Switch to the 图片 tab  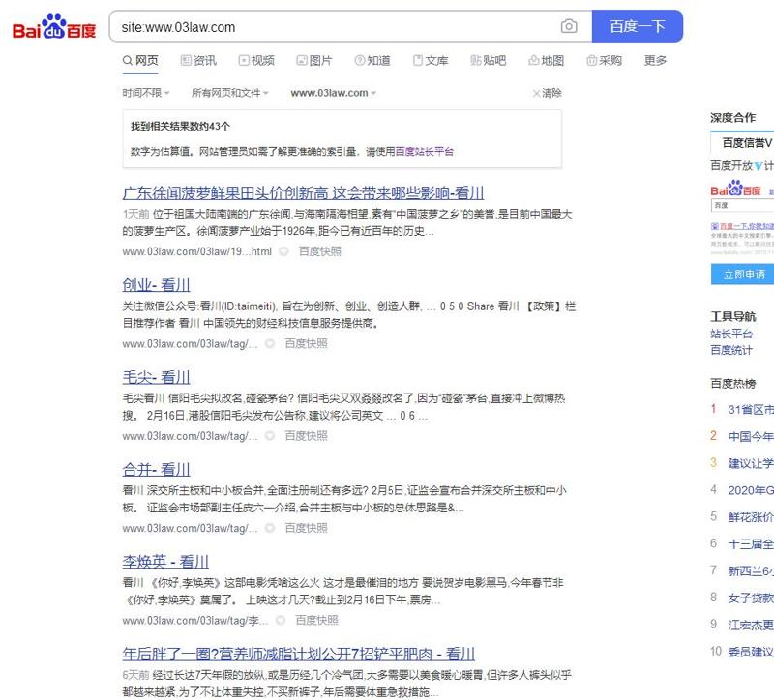314,61
